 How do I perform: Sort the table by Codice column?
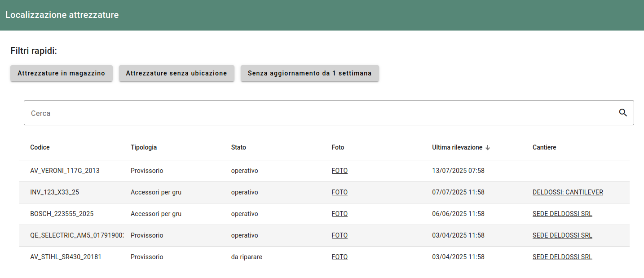40,147
